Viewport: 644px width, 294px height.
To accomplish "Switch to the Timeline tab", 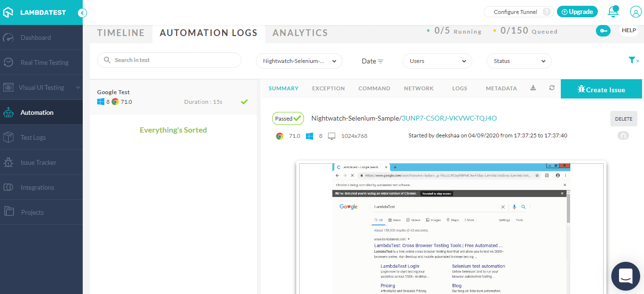I will pos(121,33).
